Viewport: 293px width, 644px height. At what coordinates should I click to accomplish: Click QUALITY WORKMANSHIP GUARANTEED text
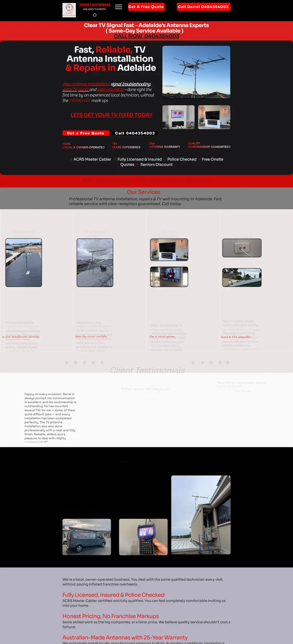(x=209, y=145)
